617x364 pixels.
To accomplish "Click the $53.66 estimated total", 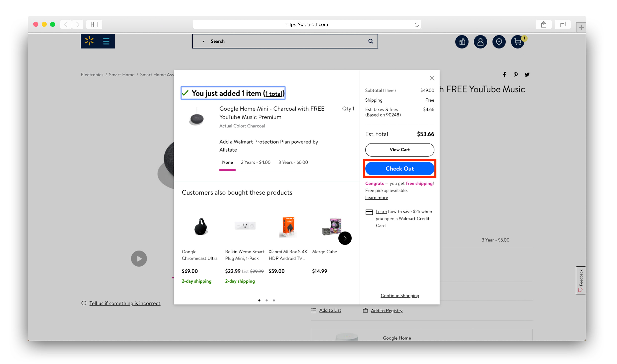I will [x=425, y=134].
